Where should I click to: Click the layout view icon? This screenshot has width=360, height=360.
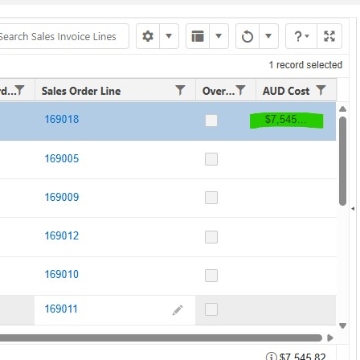click(198, 36)
